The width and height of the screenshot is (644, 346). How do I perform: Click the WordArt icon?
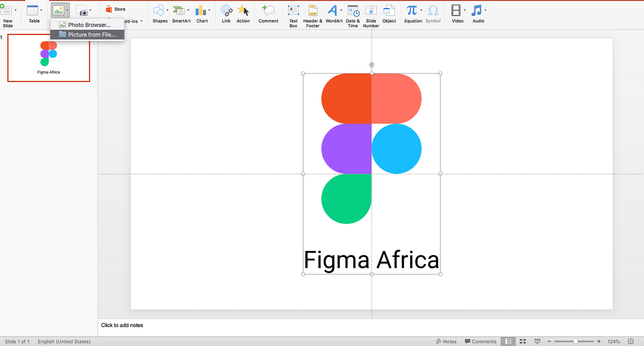pos(332,10)
